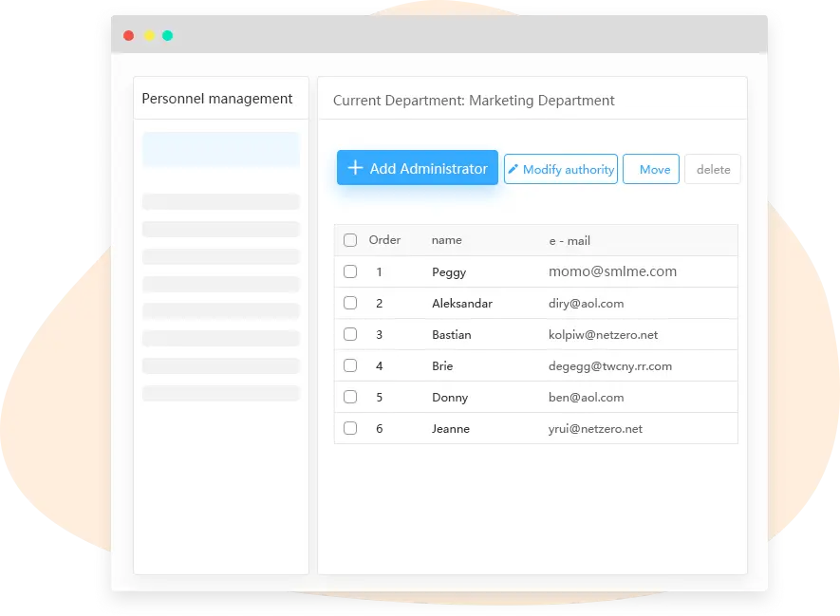Image resolution: width=840 pixels, height=616 pixels.
Task: Check the box for Peggy's row
Action: (350, 271)
